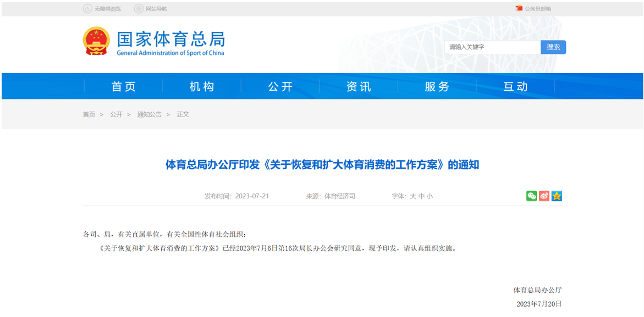The width and height of the screenshot is (644, 317).
Task: Share article via WeChat icon
Action: pos(531,196)
